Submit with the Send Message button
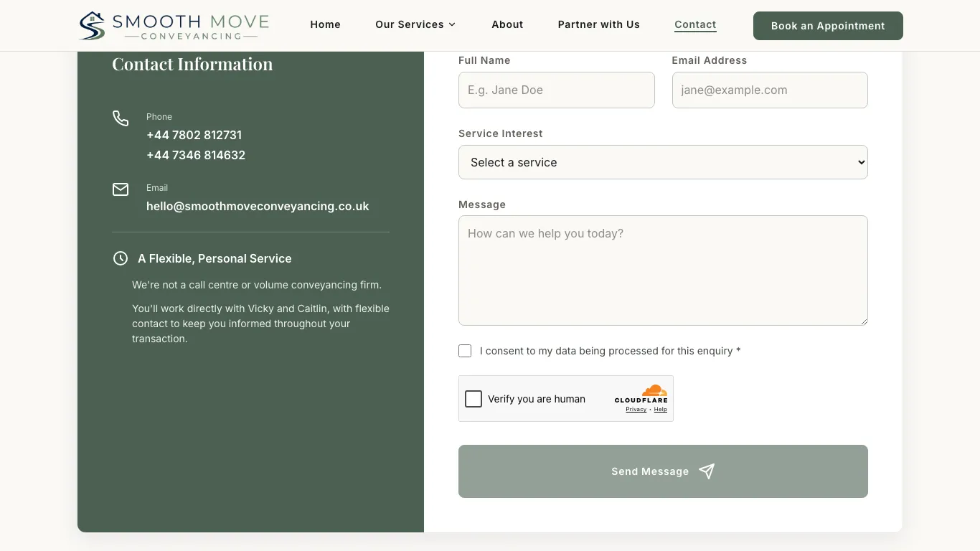Image resolution: width=980 pixels, height=551 pixels. (663, 471)
